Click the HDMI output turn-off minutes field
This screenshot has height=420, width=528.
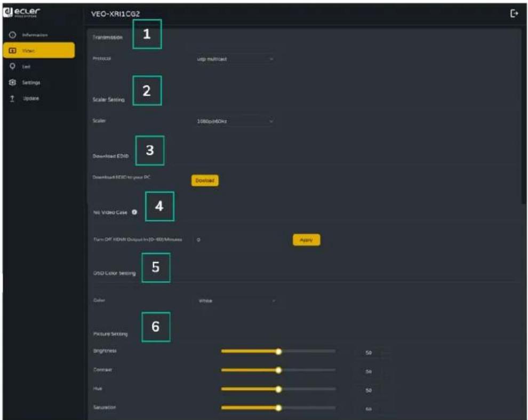tap(237, 240)
